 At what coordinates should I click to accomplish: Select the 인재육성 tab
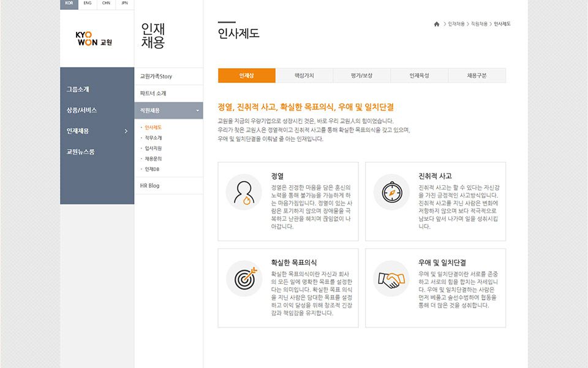[419, 75]
